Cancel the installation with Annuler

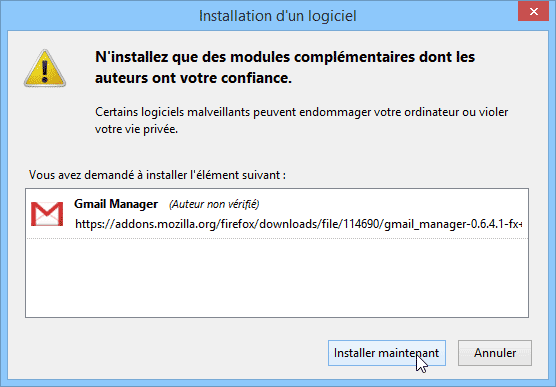pyautogui.click(x=495, y=353)
